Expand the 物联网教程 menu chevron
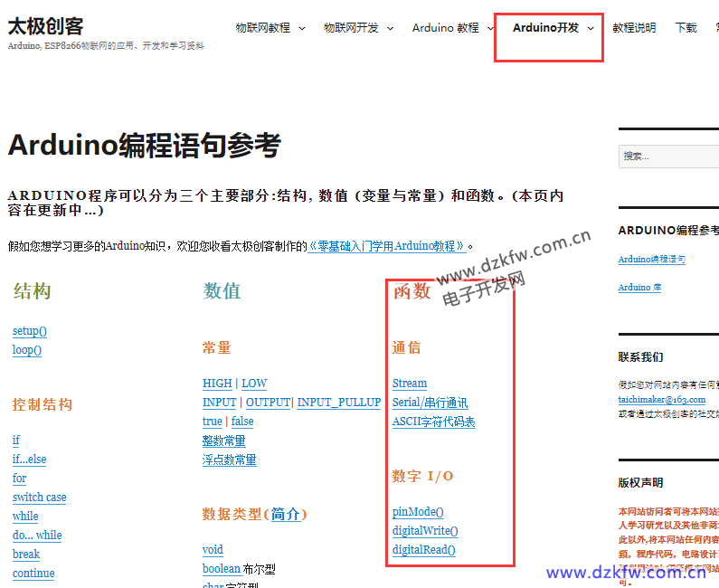The width and height of the screenshot is (719, 588). pyautogui.click(x=302, y=28)
